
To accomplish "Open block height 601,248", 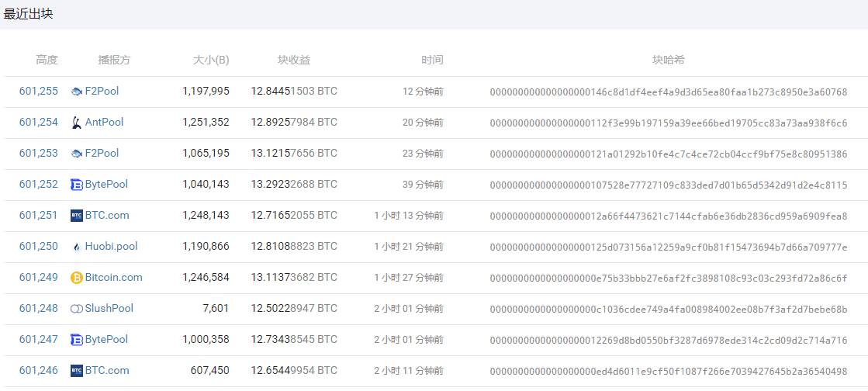I will pyautogui.click(x=39, y=309).
